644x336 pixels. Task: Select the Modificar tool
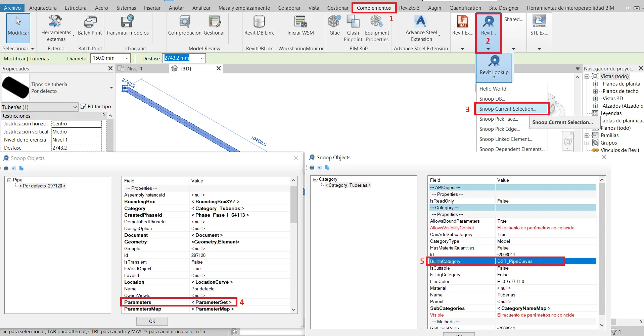pyautogui.click(x=18, y=28)
